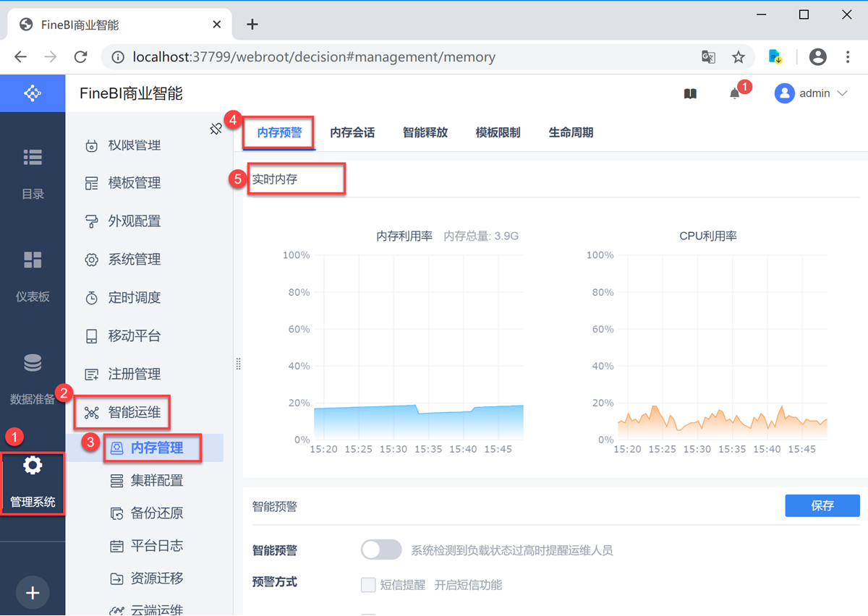
Task: Click the round plus button in left sidebar
Action: click(33, 593)
